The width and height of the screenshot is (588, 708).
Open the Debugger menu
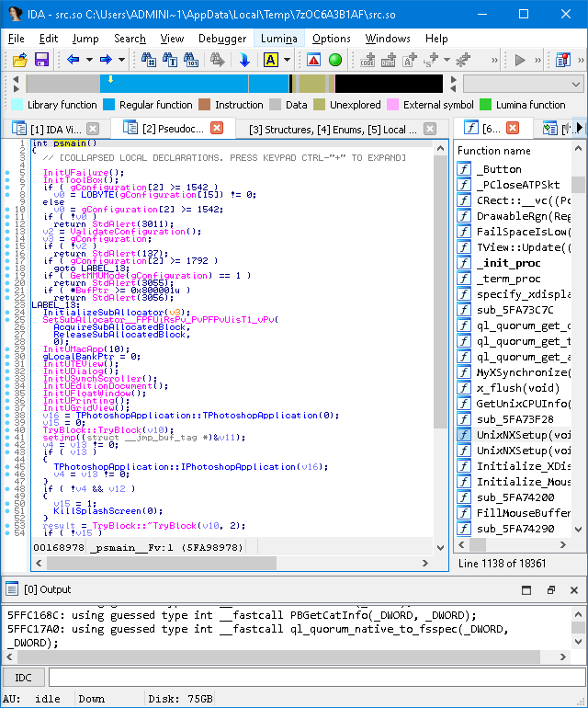pyautogui.click(x=222, y=39)
